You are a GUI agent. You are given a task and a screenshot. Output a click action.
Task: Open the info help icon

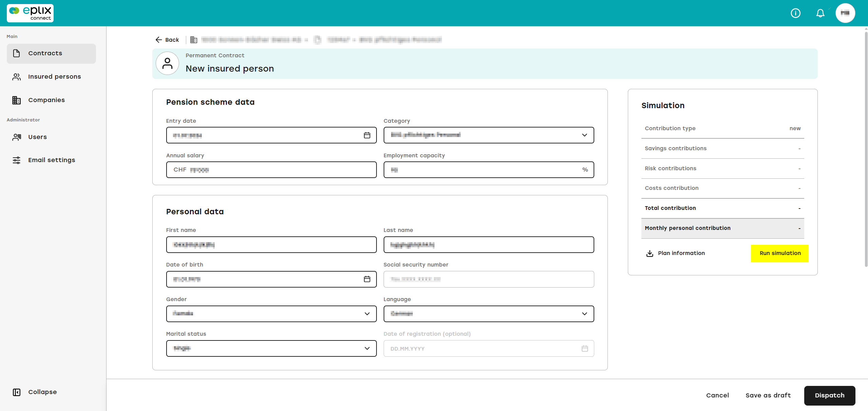[795, 13]
